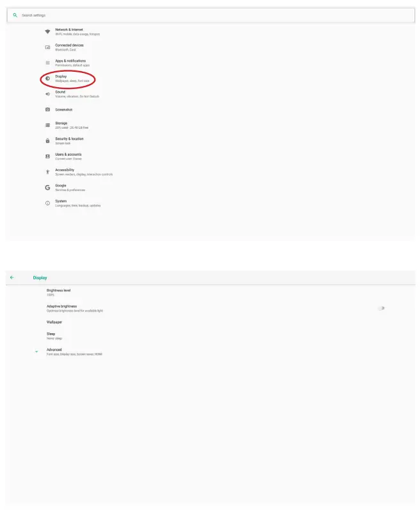Click the Display brightness icon

(x=47, y=78)
